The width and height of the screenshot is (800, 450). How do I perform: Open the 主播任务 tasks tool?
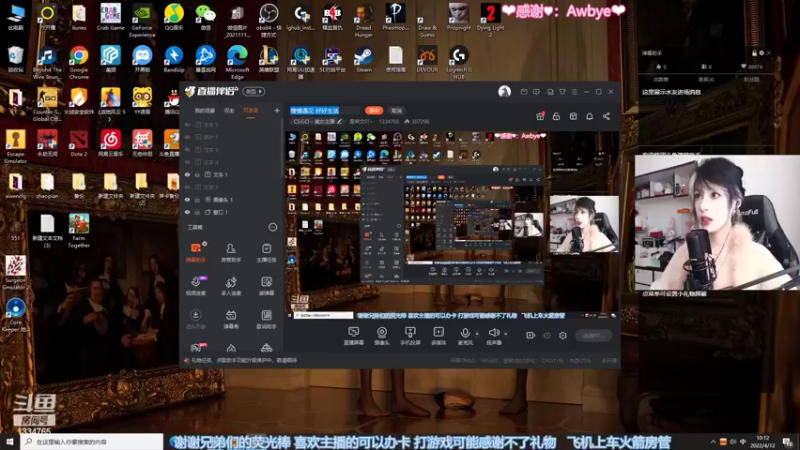point(266,252)
